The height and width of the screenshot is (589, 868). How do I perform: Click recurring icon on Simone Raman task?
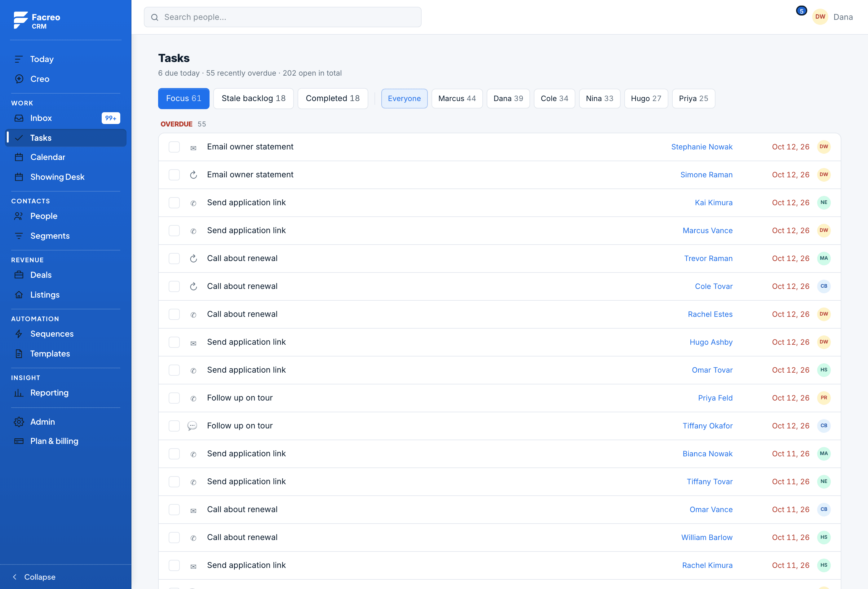193,175
